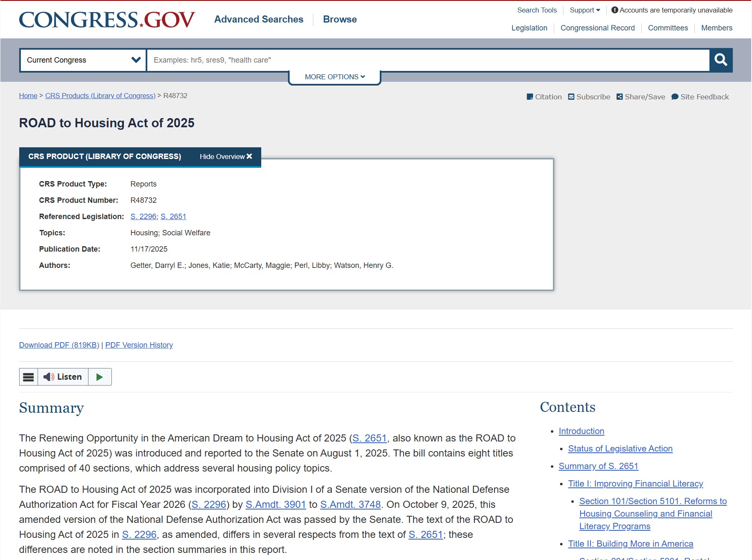Expand MORE OPTIONS under the search bar
The height and width of the screenshot is (560, 752).
[x=335, y=77]
